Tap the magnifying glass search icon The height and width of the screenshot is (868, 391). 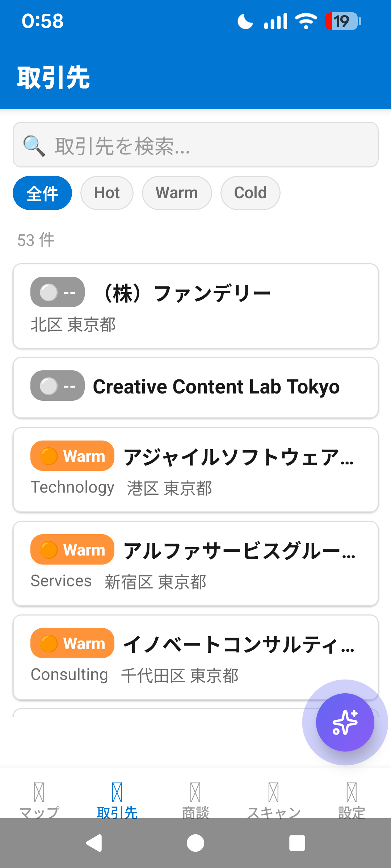pyautogui.click(x=34, y=146)
